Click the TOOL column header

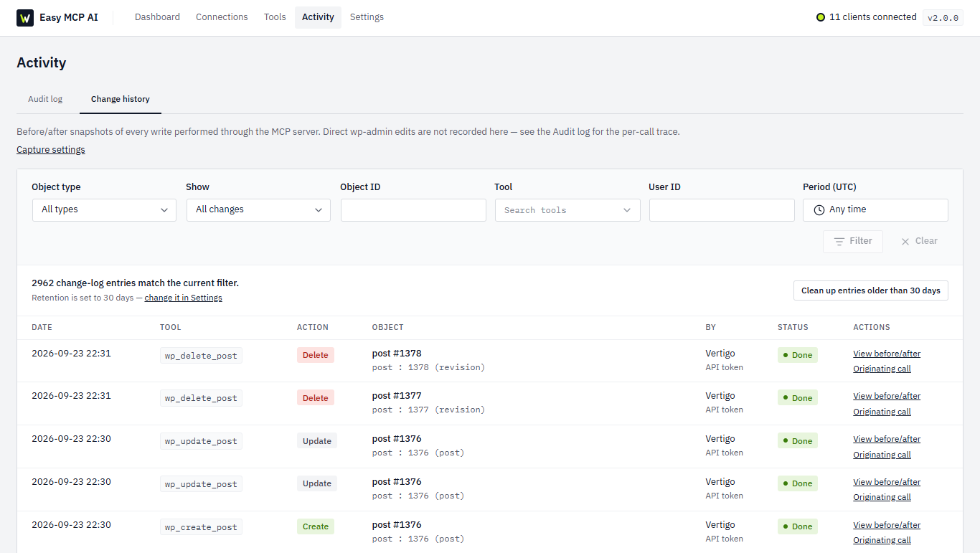171,327
